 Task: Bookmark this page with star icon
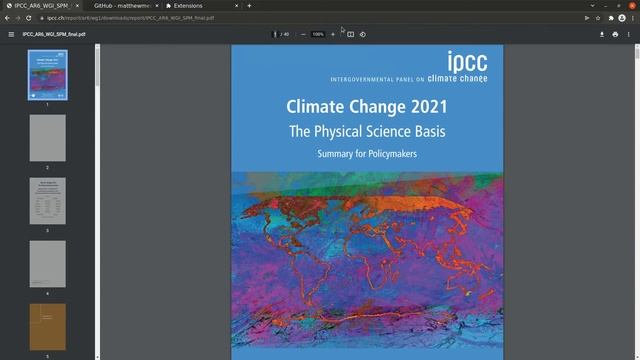click(598, 18)
